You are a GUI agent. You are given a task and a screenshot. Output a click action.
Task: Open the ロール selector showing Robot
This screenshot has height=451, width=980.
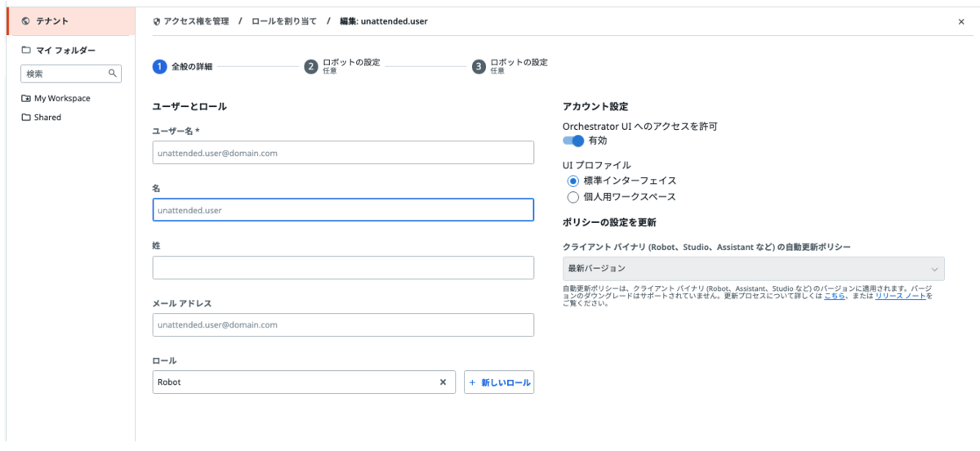(x=304, y=382)
